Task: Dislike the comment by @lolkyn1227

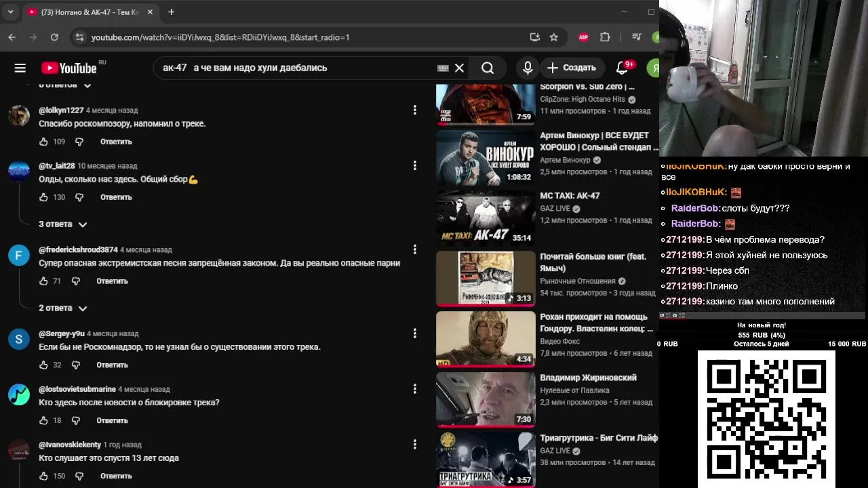Action: pyautogui.click(x=79, y=142)
